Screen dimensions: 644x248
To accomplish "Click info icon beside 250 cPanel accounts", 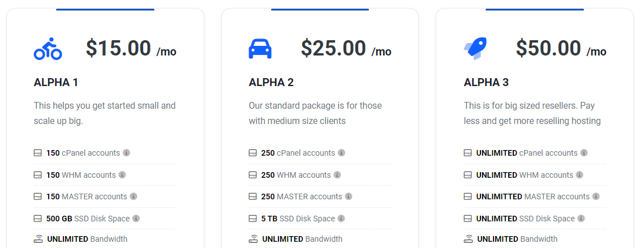I will (x=342, y=153).
